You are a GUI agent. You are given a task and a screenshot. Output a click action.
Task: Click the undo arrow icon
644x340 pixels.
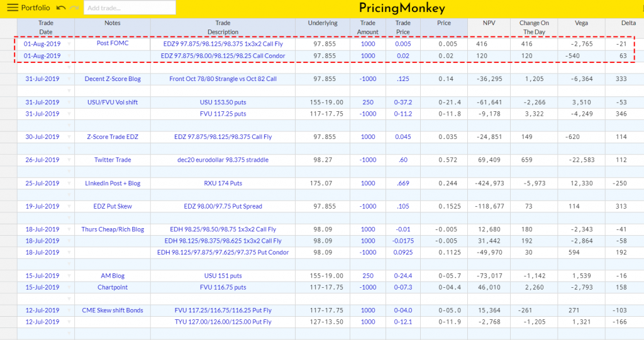(61, 8)
